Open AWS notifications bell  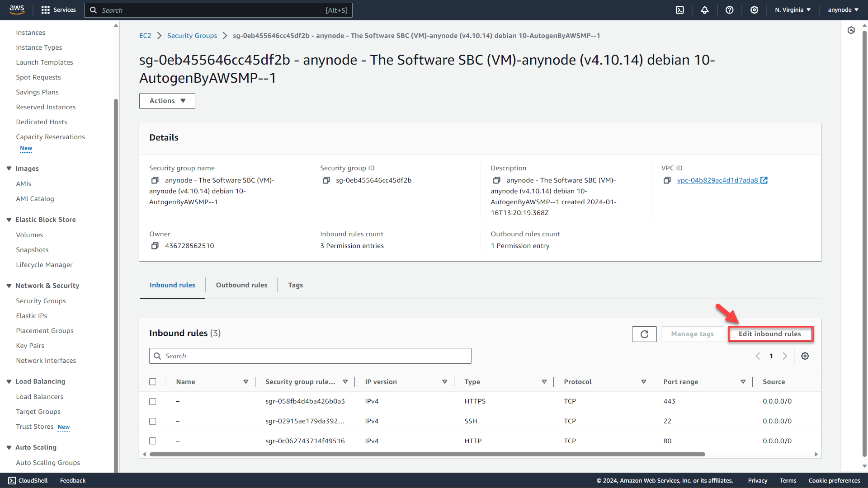click(x=705, y=9)
